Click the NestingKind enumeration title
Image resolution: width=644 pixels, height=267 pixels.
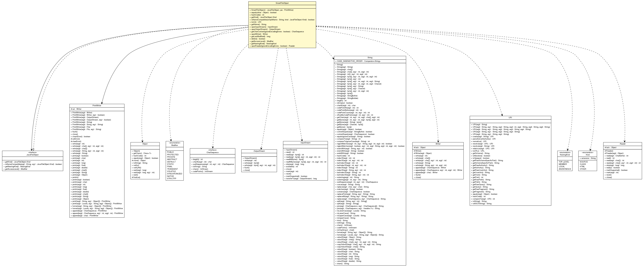(565, 155)
